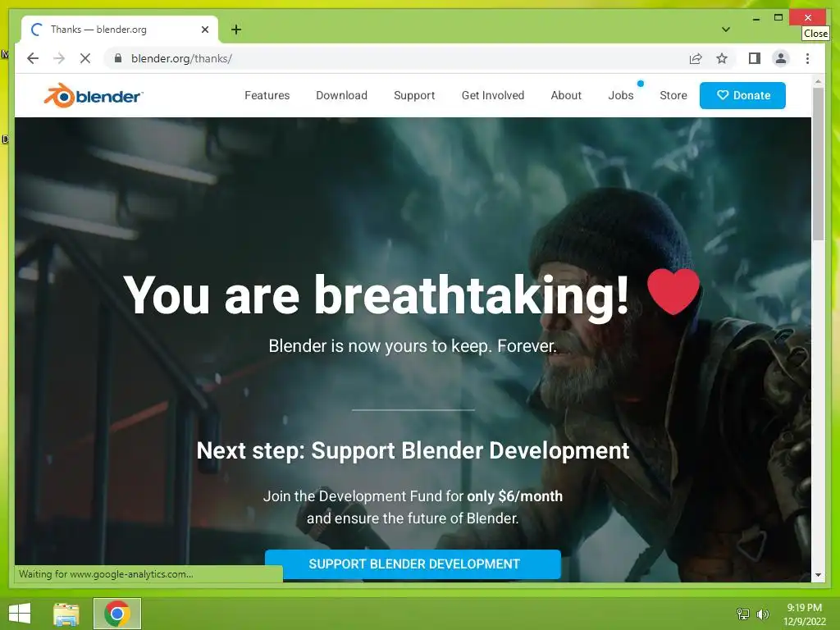This screenshot has width=840, height=630.
Task: Click the volume speaker tray icon
Action: point(762,614)
